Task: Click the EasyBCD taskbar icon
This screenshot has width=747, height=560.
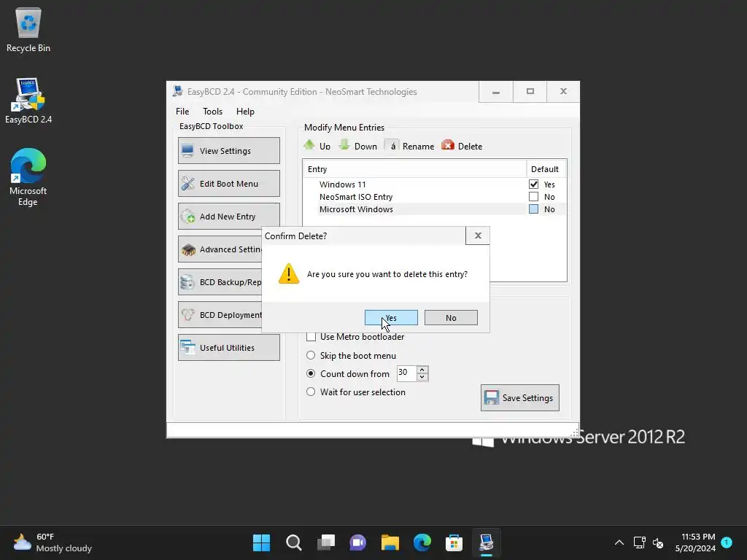Action: [487, 542]
